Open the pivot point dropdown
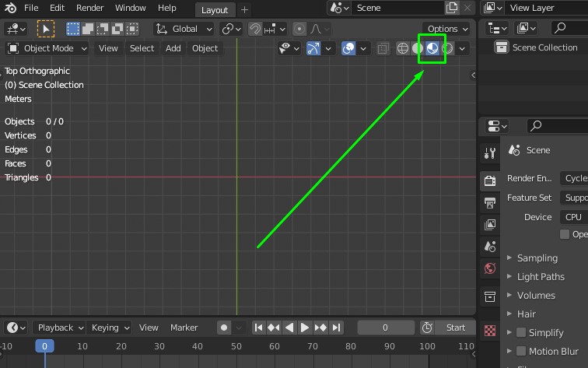588x368 pixels. [x=231, y=29]
